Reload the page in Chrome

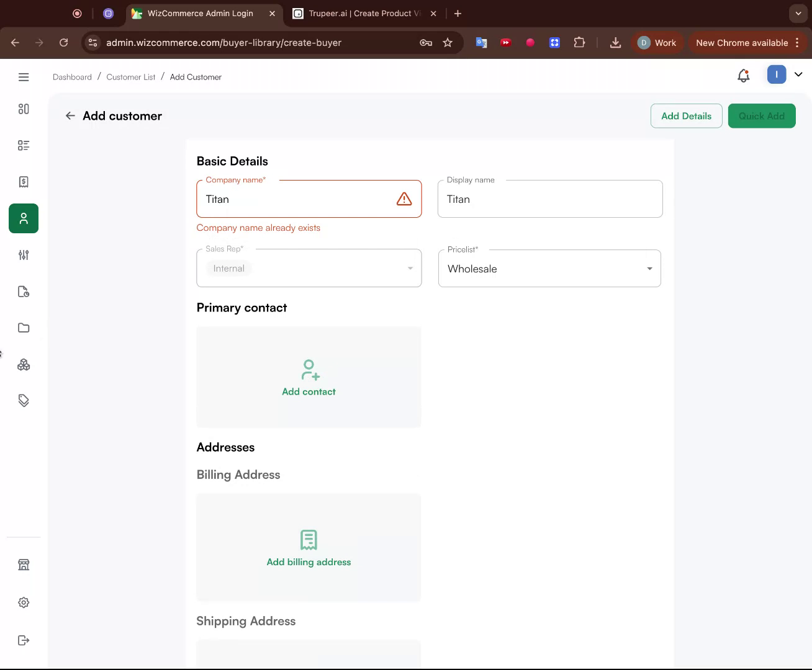pos(63,43)
